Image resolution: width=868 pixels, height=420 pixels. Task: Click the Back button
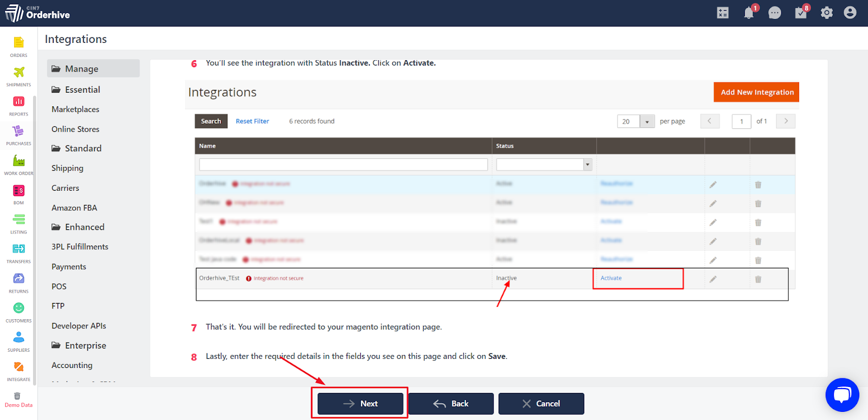coord(451,404)
